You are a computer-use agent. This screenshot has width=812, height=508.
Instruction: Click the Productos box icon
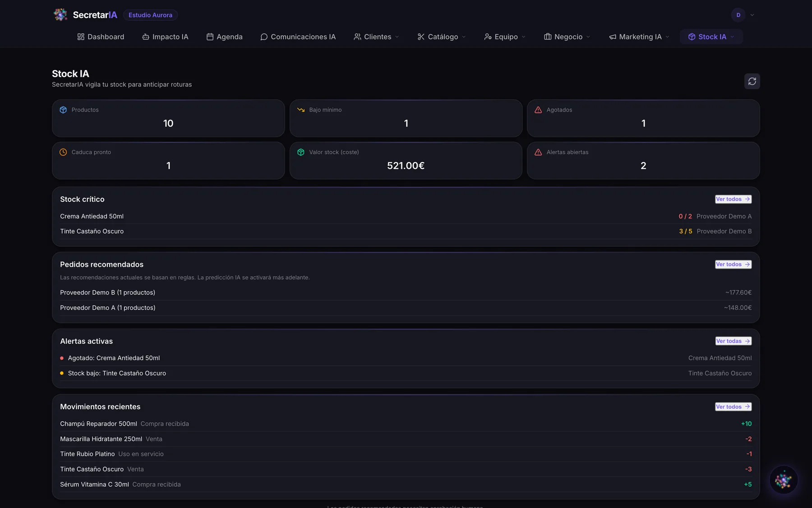pyautogui.click(x=63, y=110)
